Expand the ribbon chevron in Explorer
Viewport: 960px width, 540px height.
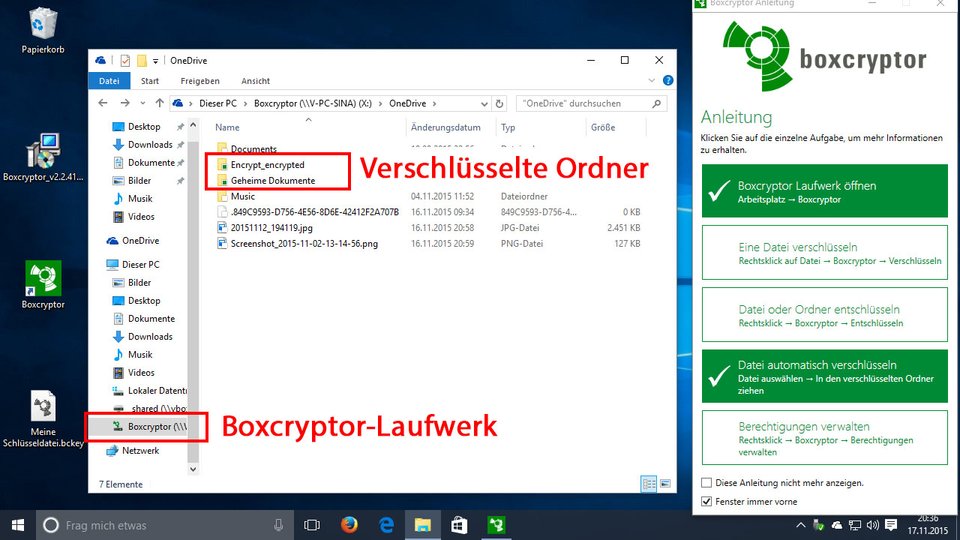click(x=651, y=80)
